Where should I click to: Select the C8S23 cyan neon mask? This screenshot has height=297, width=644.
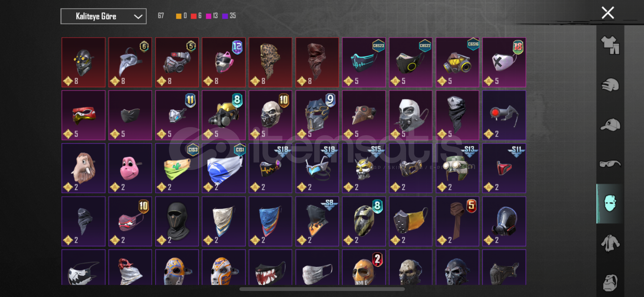tap(364, 62)
